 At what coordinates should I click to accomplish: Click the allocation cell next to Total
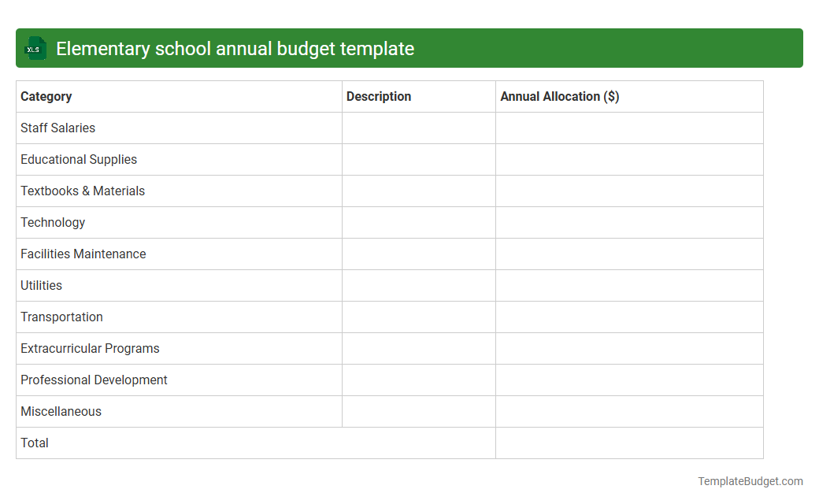(x=628, y=443)
